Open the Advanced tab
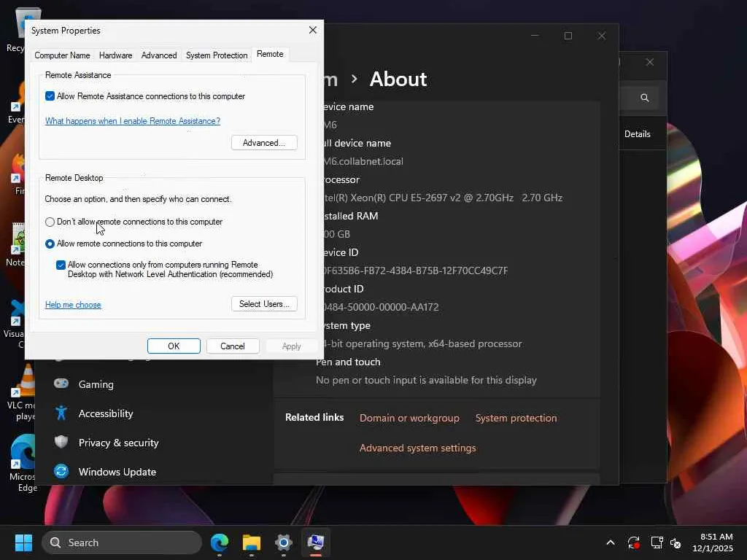 [x=158, y=55]
